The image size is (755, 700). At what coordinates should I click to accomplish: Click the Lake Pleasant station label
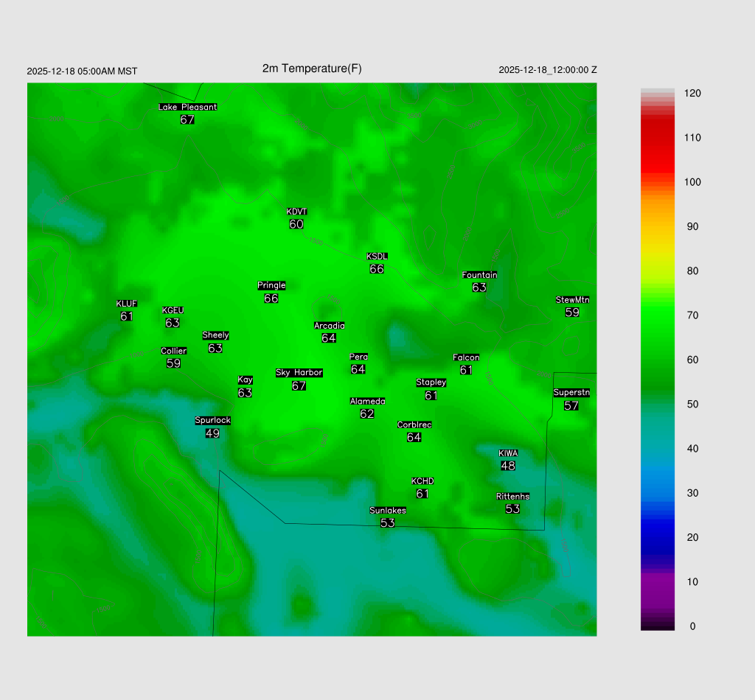(187, 107)
